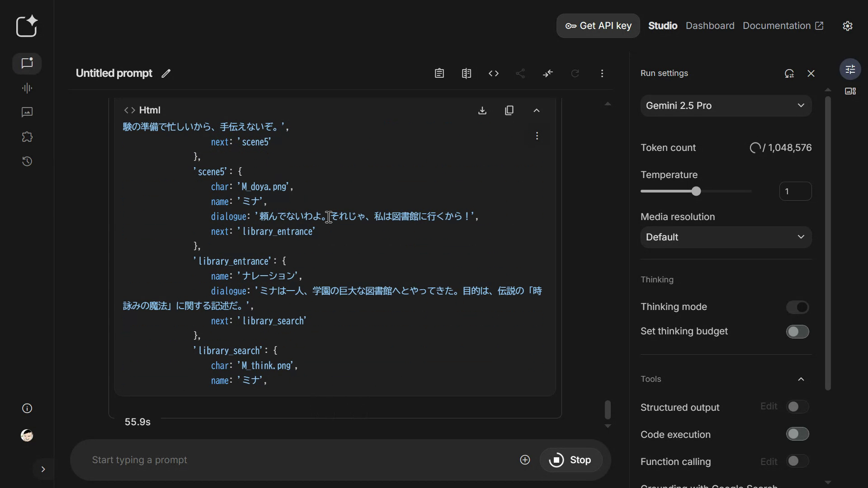Screen dimensions: 868x488
Task: Open the compare mode icon
Action: pos(467,73)
